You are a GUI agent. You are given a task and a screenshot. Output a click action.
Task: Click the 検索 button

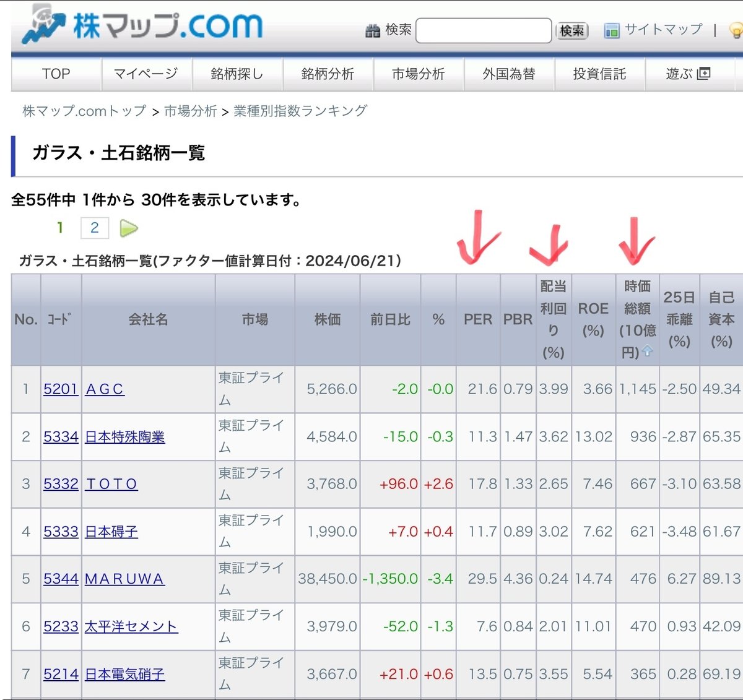pyautogui.click(x=572, y=30)
